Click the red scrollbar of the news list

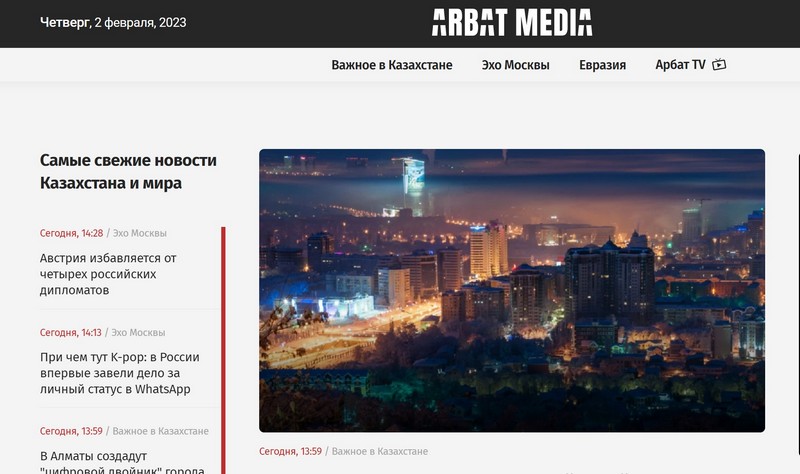223,350
